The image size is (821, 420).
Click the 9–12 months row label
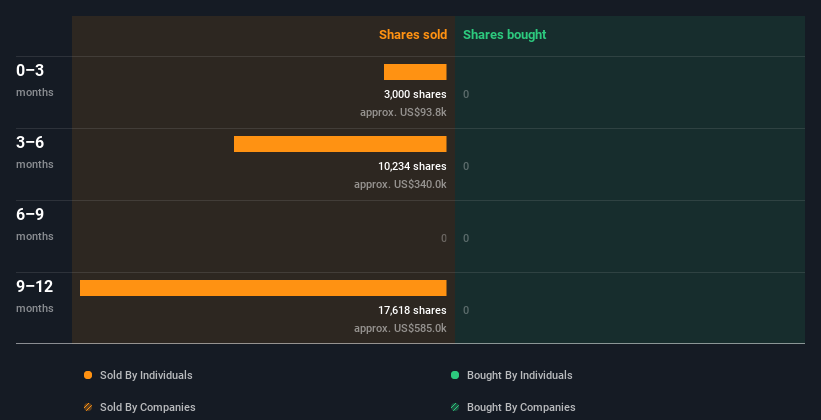pos(35,296)
